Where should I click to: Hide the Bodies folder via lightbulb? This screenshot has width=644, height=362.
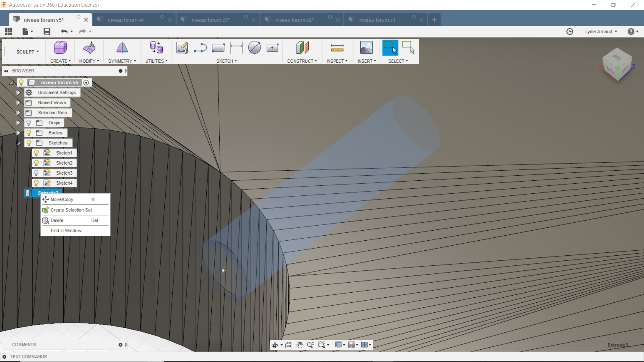tap(29, 133)
